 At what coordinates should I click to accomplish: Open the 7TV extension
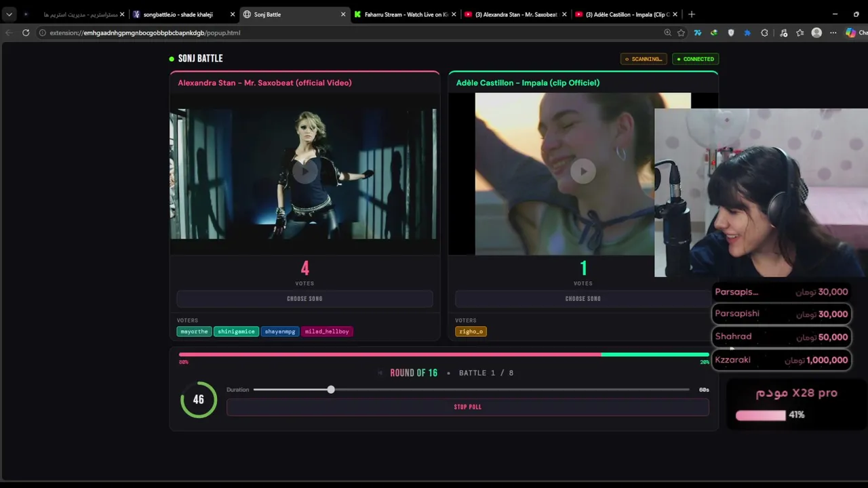[697, 33]
